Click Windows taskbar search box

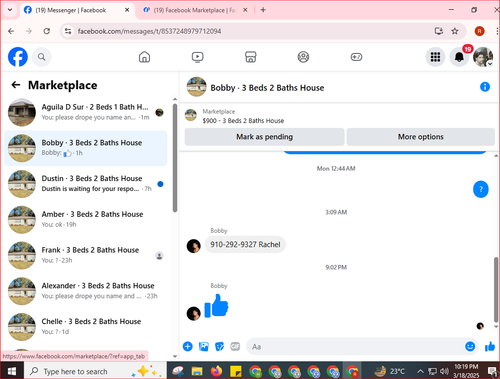click(95, 371)
